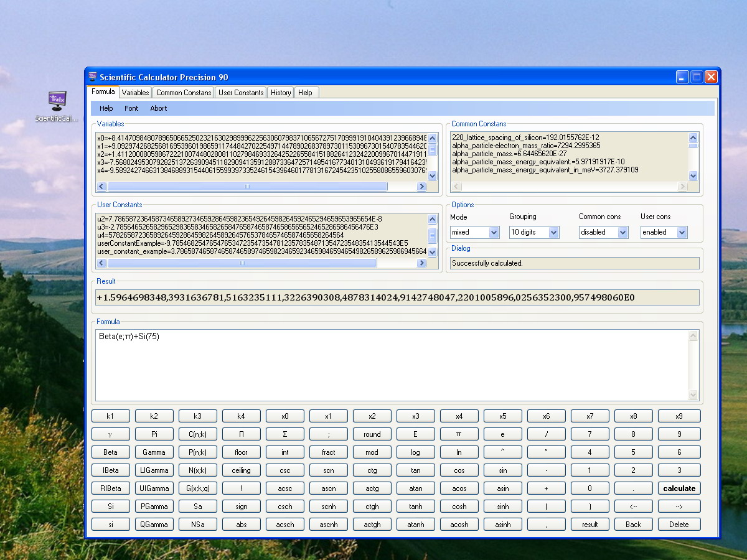This screenshot has height=560, width=747.
Task: Switch to the History tab
Action: point(281,93)
